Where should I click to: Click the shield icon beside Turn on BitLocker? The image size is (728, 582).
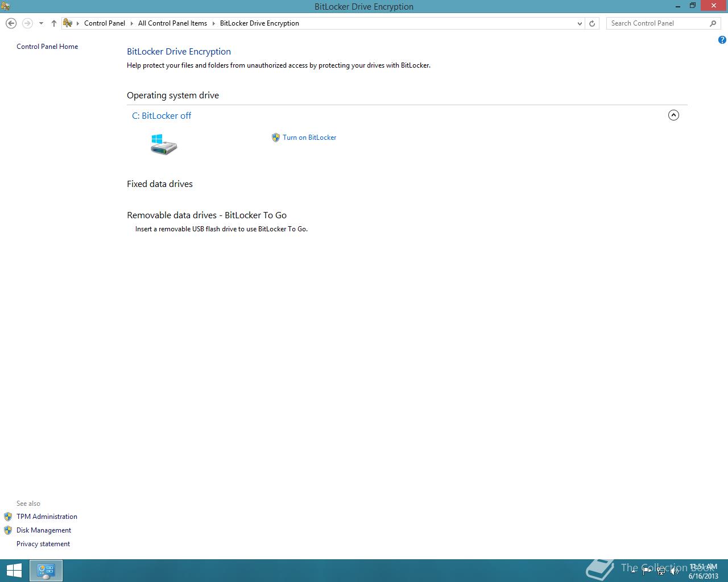276,138
